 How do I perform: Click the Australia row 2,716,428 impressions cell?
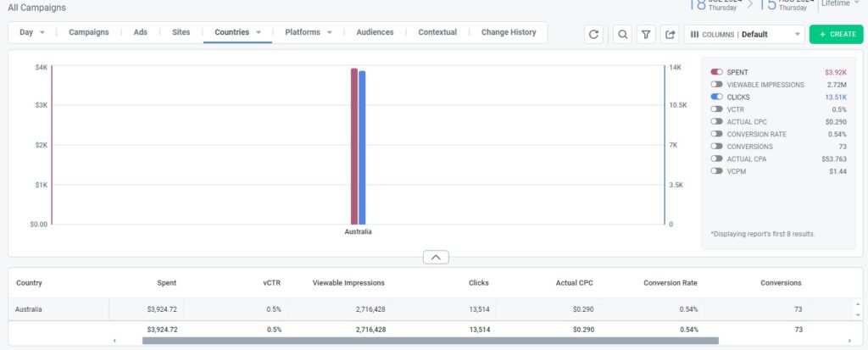click(x=371, y=309)
